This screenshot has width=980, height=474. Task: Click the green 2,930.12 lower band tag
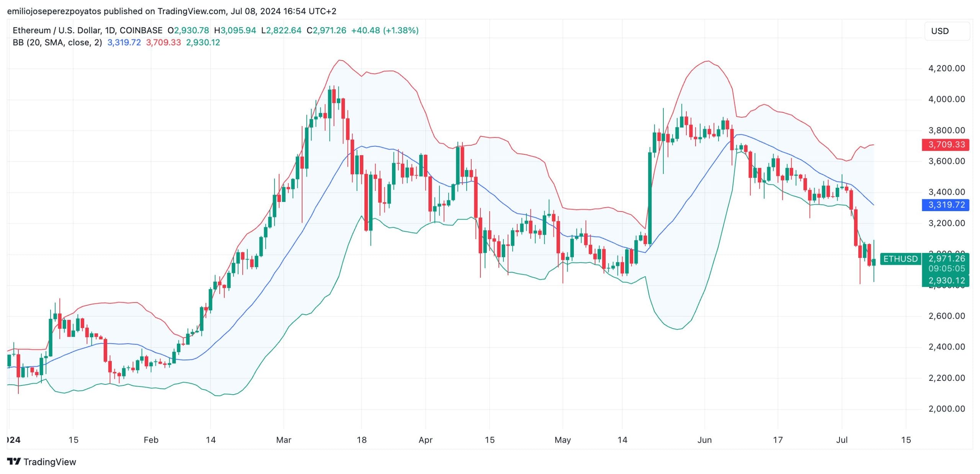click(946, 280)
